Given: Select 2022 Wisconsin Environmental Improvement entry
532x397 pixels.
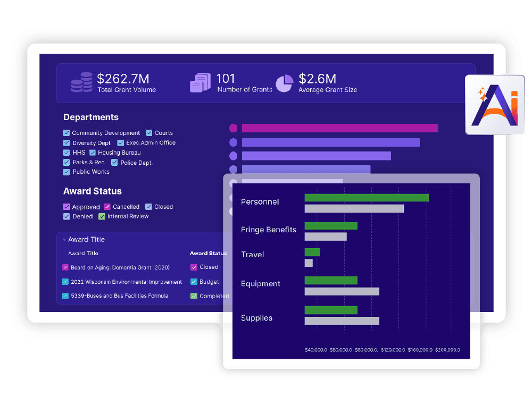Looking at the screenshot, I should [66, 282].
